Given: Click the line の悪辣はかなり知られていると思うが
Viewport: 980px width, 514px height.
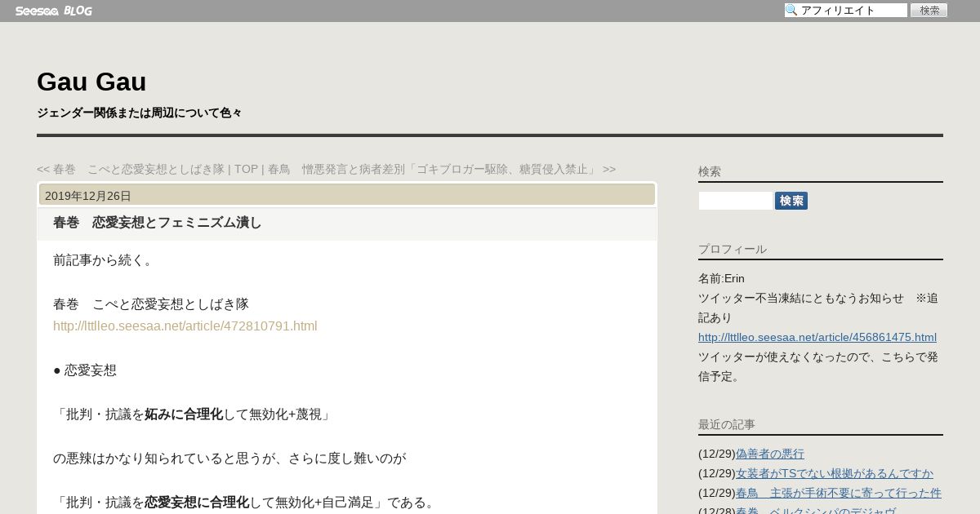Looking at the screenshot, I should point(229,459).
